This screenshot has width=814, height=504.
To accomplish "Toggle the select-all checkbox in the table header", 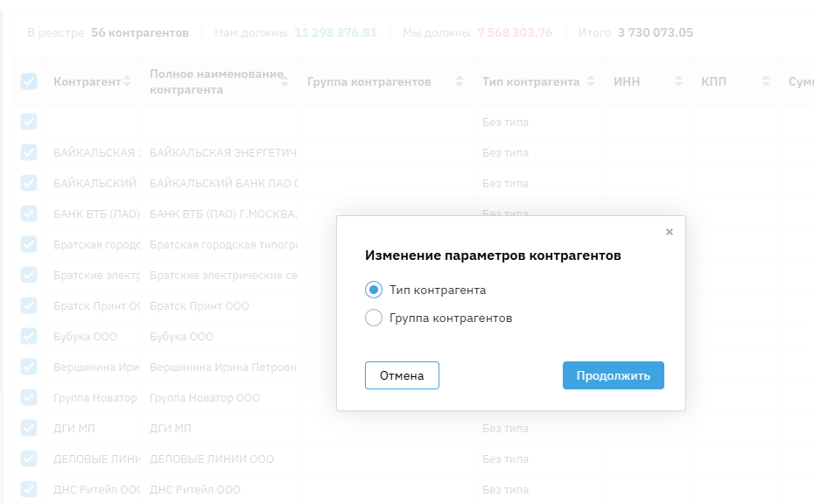I will pyautogui.click(x=29, y=81).
